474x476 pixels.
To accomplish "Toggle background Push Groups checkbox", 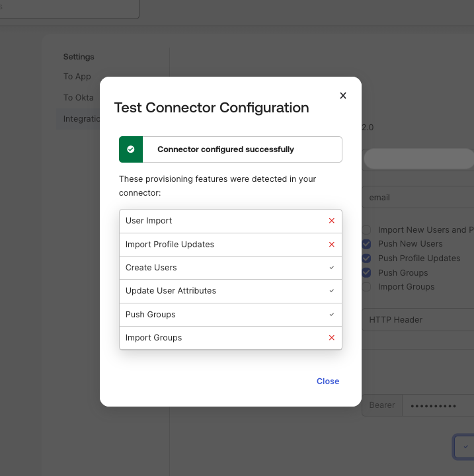I will click(366, 272).
